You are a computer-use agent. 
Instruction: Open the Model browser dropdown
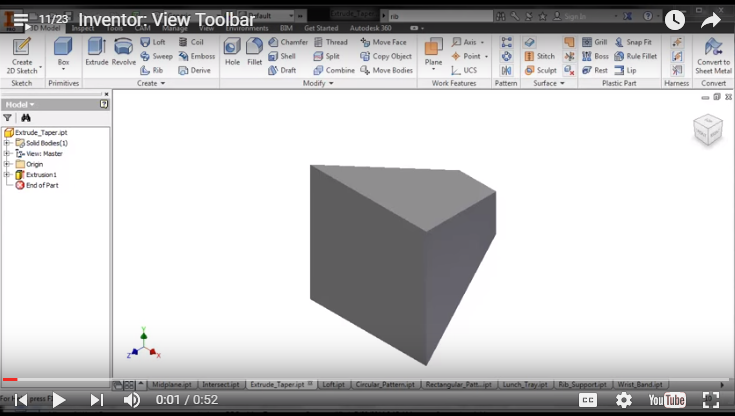[20, 104]
